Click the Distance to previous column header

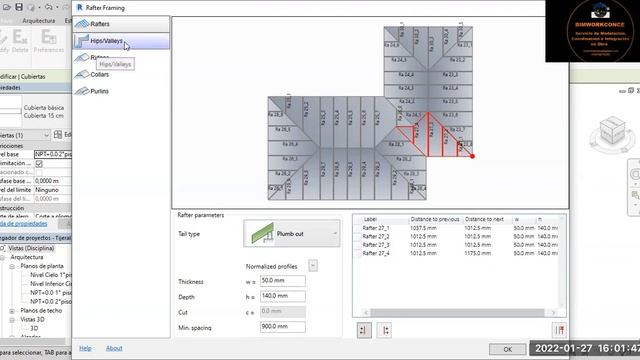(x=435, y=219)
